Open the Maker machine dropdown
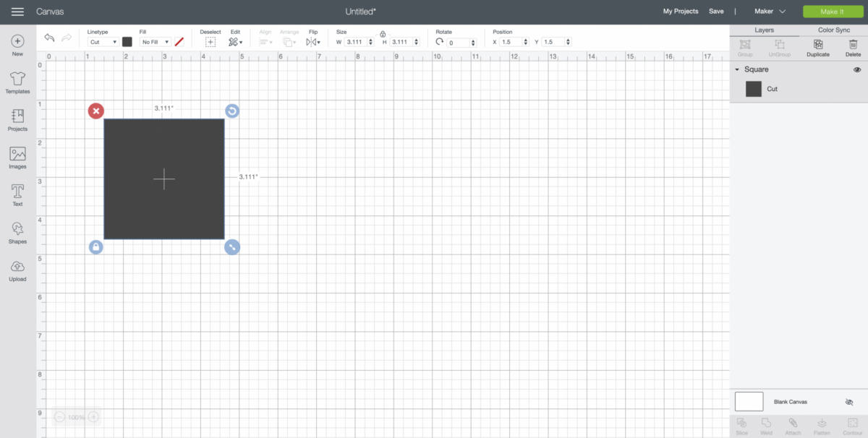Screen dimensions: 868x438 tap(770, 12)
